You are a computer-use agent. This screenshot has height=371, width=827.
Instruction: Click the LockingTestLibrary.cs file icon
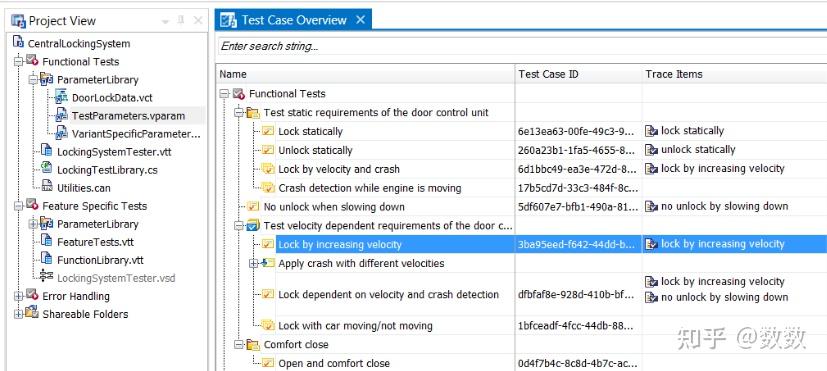47,169
